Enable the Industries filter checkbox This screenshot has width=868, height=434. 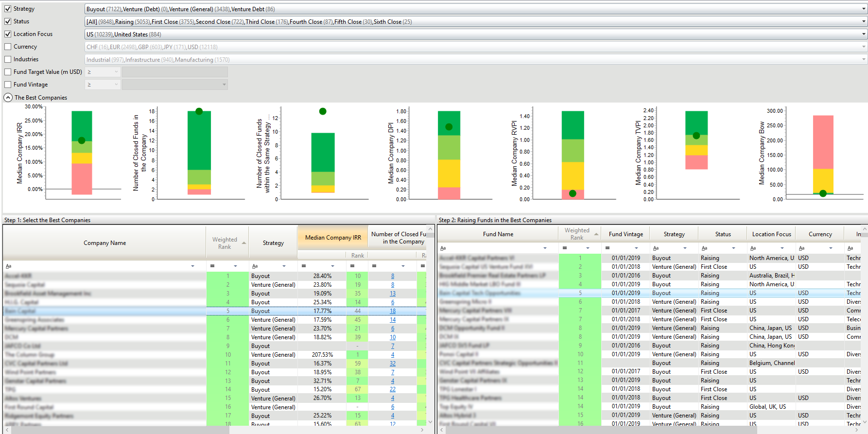(8, 59)
